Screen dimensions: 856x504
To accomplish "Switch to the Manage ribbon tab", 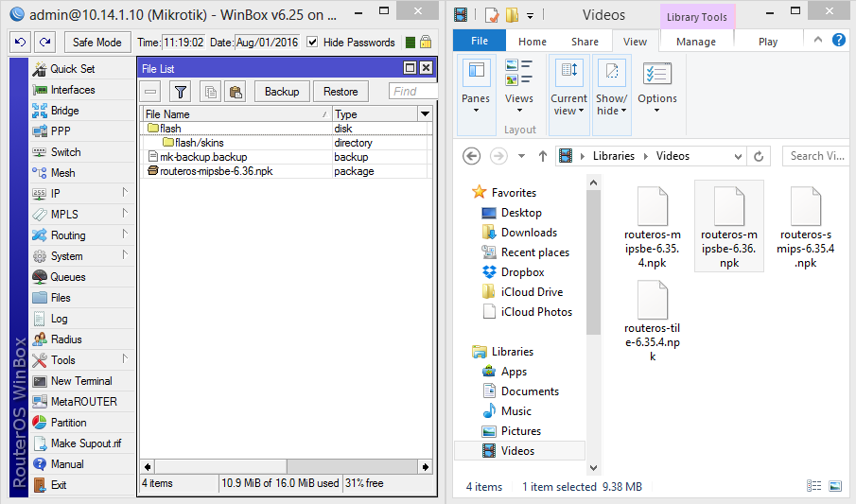I will click(x=695, y=42).
